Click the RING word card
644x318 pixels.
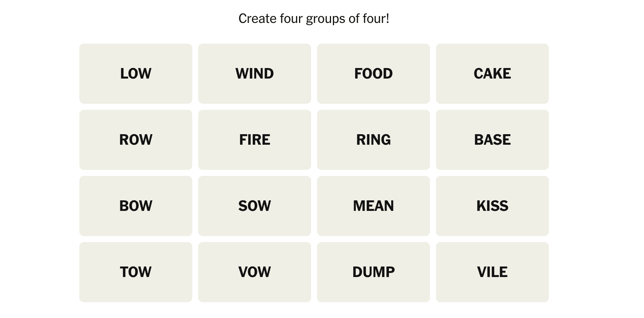(373, 140)
